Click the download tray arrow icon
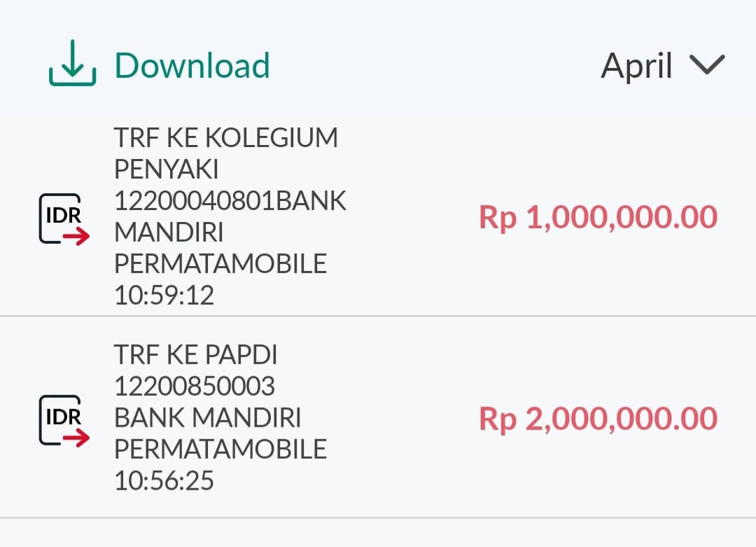Screen dimensions: 756x547 72,66
